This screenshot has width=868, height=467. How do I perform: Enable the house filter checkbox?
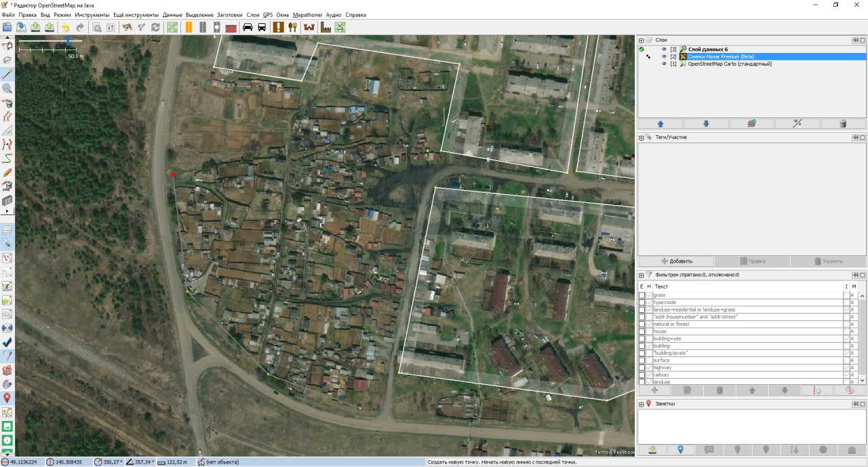pos(642,331)
